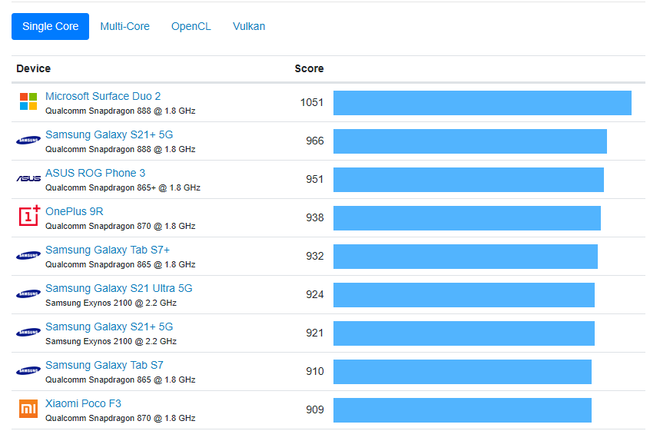Click Snapdragon 870 text under OnePlus 9R
This screenshot has height=431, width=660.
(120, 226)
